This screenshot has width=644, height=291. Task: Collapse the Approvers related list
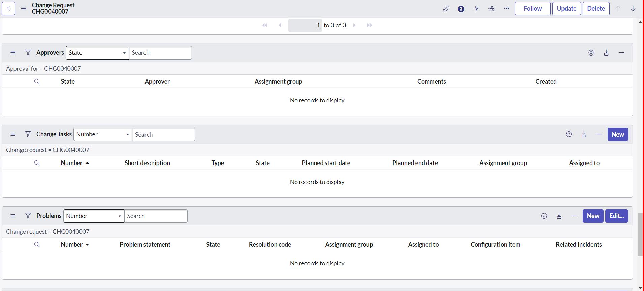pyautogui.click(x=621, y=53)
